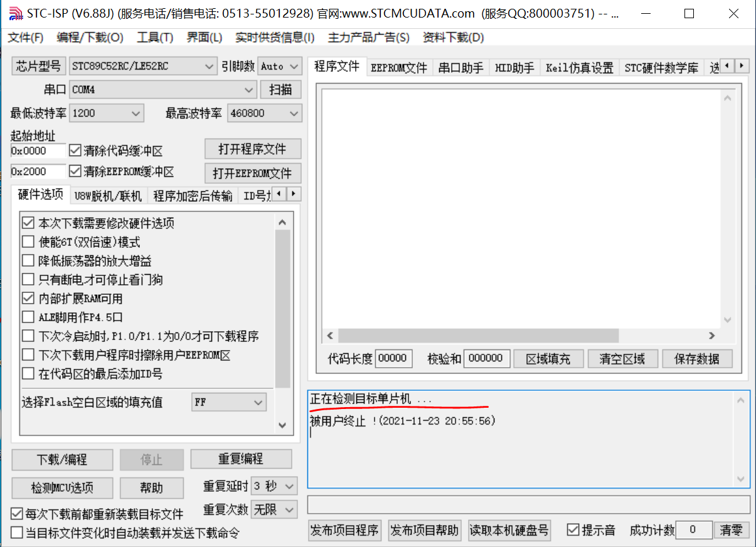Click 芯片型号 button
756x547 pixels.
click(38, 66)
